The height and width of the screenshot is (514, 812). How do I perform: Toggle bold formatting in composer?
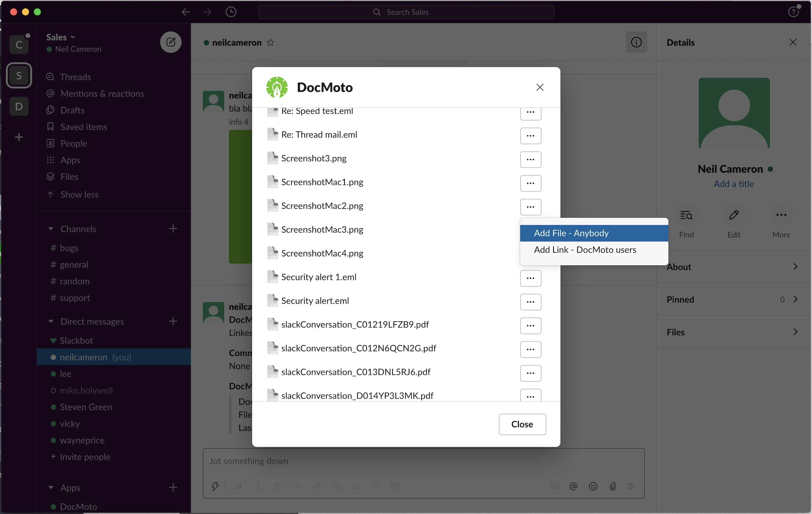tap(238, 486)
